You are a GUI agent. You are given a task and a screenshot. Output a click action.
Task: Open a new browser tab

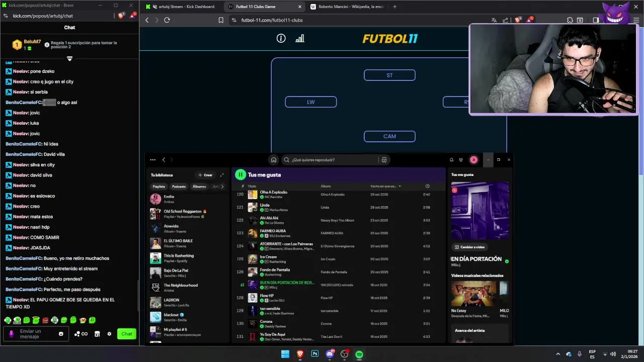pos(394,7)
